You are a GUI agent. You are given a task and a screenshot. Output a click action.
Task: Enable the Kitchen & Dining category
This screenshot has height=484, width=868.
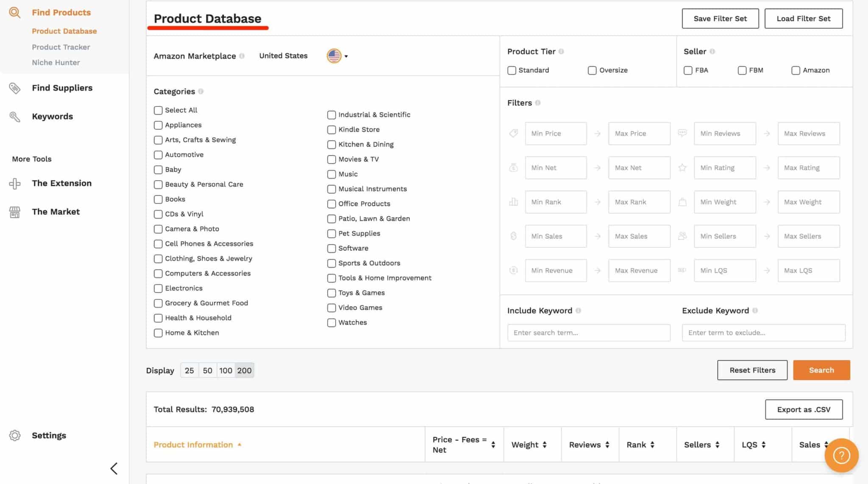331,145
